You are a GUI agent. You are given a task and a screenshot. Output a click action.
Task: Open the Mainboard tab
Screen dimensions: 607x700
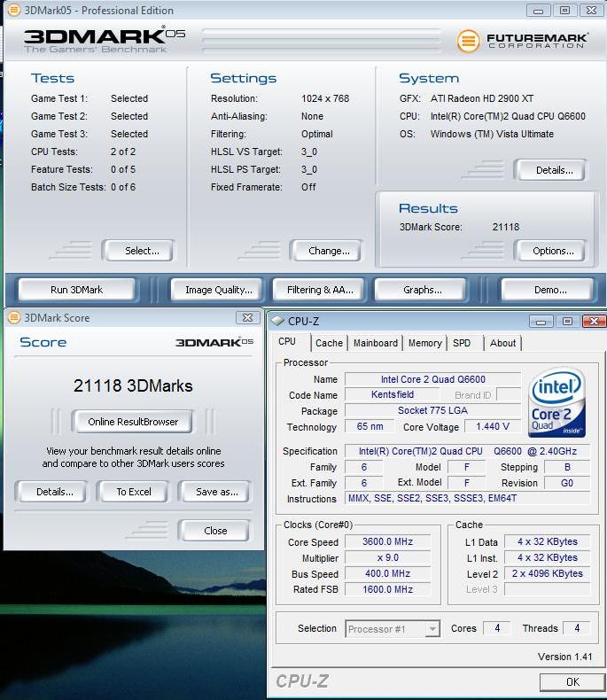point(376,343)
